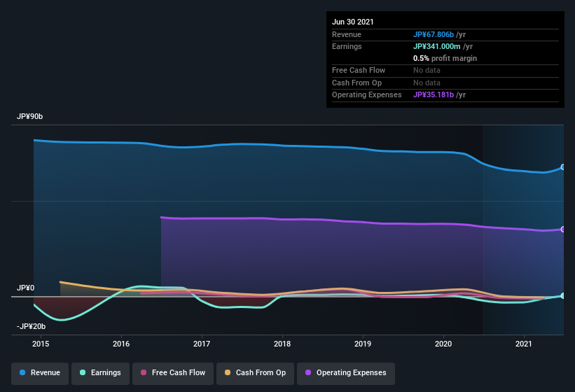Click the Cash From Op row in tooltip
Screen dimensions: 575x392
coord(445,83)
